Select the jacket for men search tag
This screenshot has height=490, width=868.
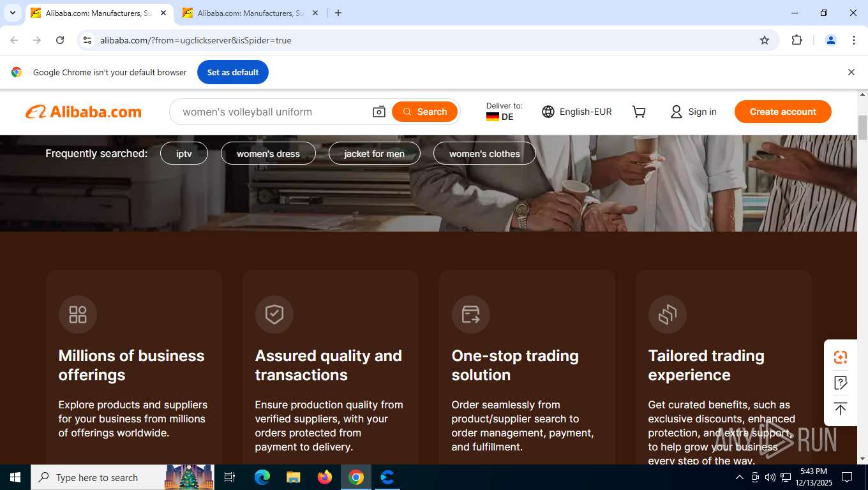[x=374, y=154]
